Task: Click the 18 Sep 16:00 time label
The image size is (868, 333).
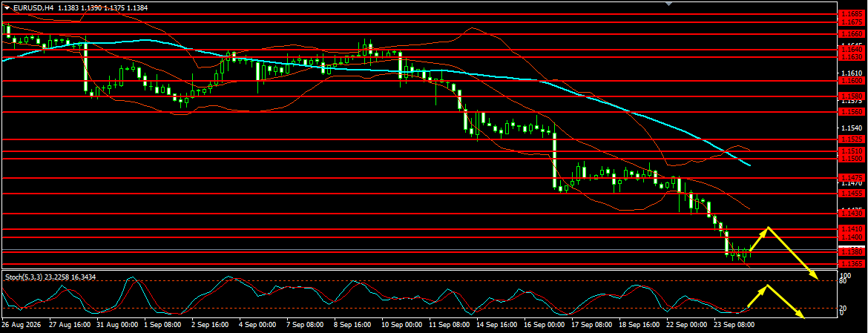Action: coord(641,326)
